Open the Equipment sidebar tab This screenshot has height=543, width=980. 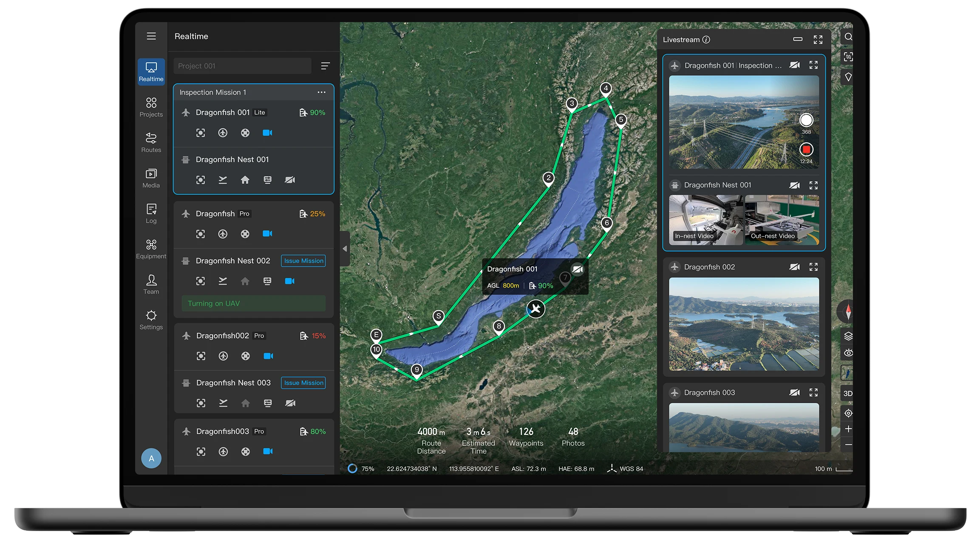151,249
